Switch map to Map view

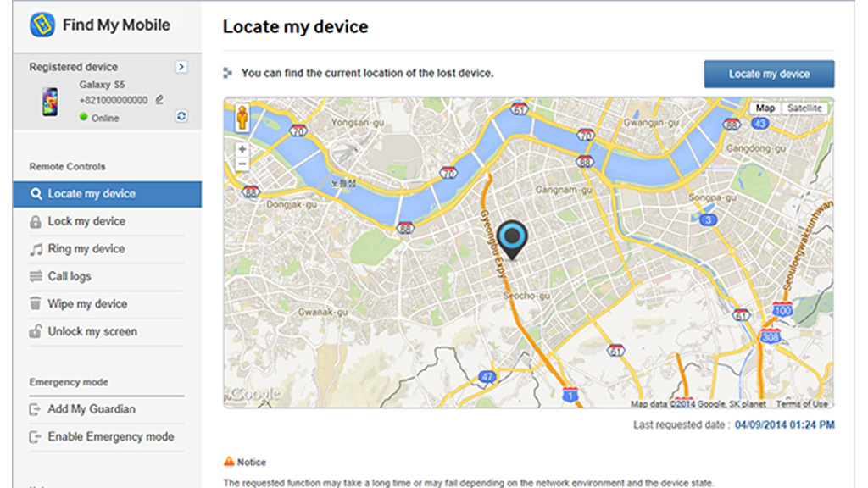click(765, 108)
